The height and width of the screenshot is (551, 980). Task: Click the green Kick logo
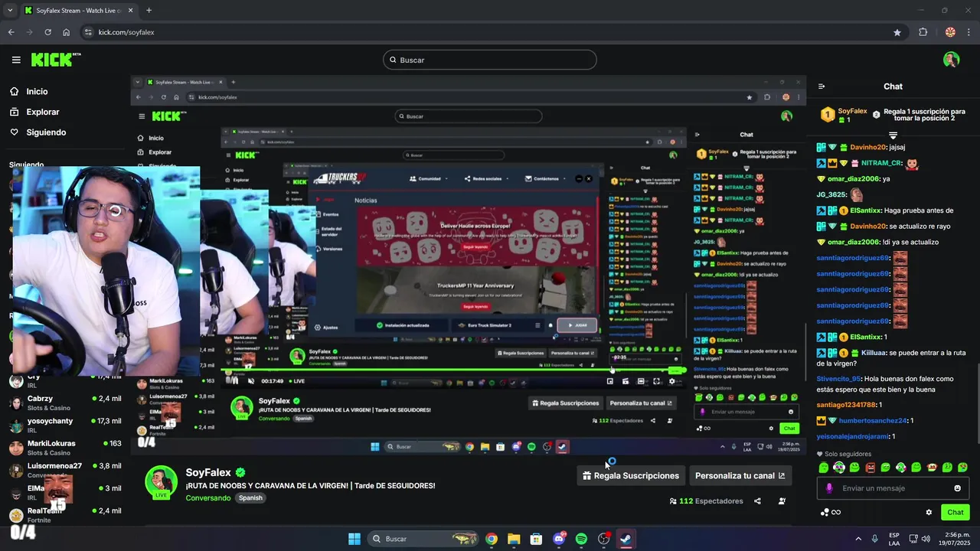[55, 60]
